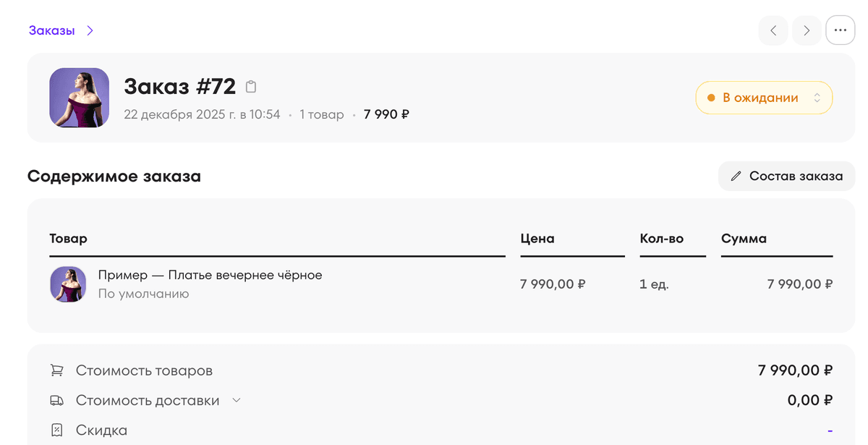The image size is (868, 445).
Task: Go to next order arrow
Action: [x=807, y=30]
